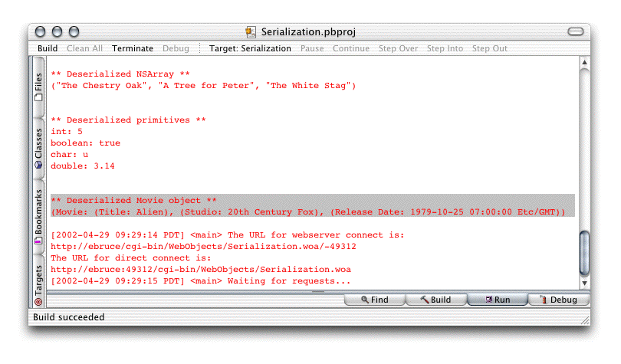
Task: Switch to the Build bottom tab
Action: (436, 300)
